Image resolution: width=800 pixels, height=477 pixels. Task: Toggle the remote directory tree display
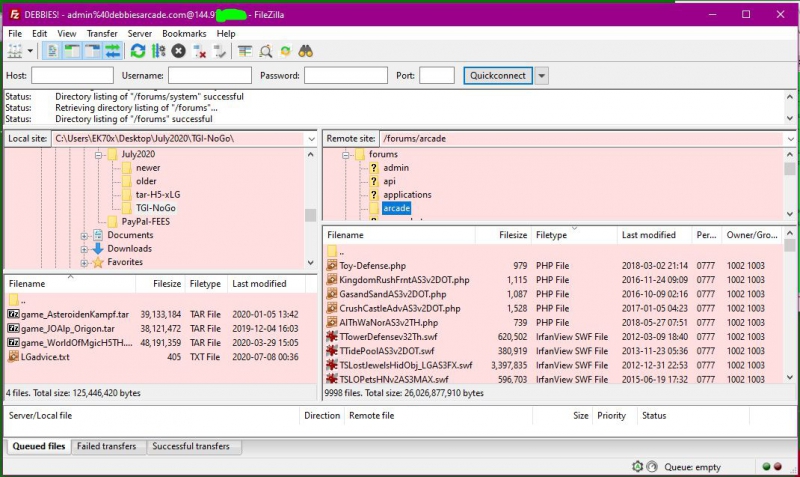point(92,51)
